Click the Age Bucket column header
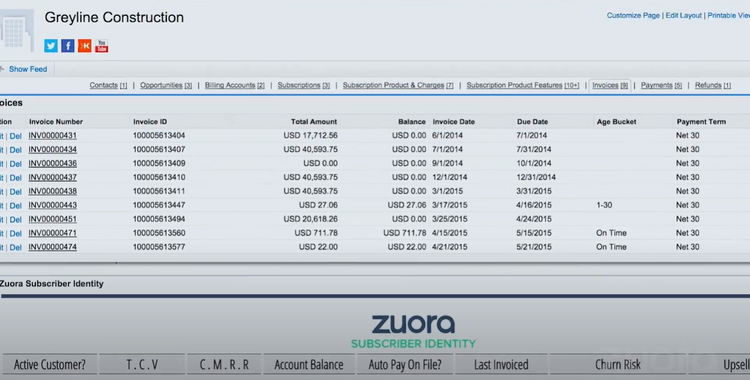This screenshot has width=750, height=380. click(617, 122)
